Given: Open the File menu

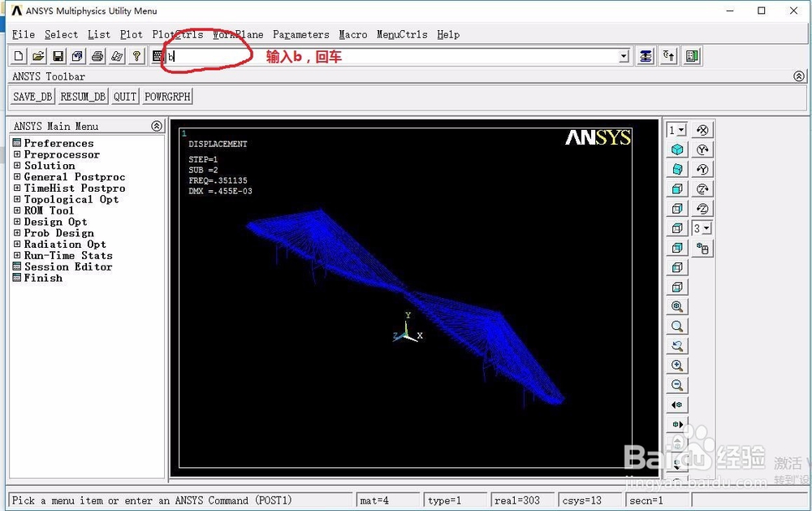Looking at the screenshot, I should point(24,34).
